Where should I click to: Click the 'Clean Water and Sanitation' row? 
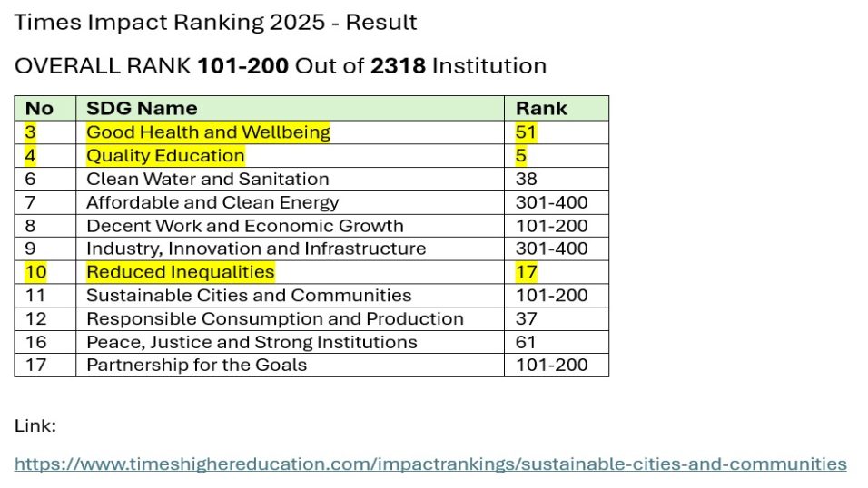click(311, 180)
